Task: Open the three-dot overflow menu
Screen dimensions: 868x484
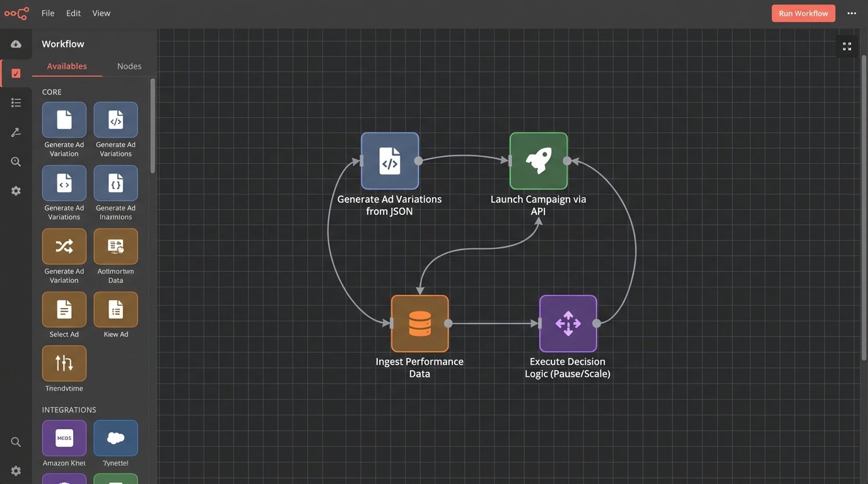Action: pos(852,13)
